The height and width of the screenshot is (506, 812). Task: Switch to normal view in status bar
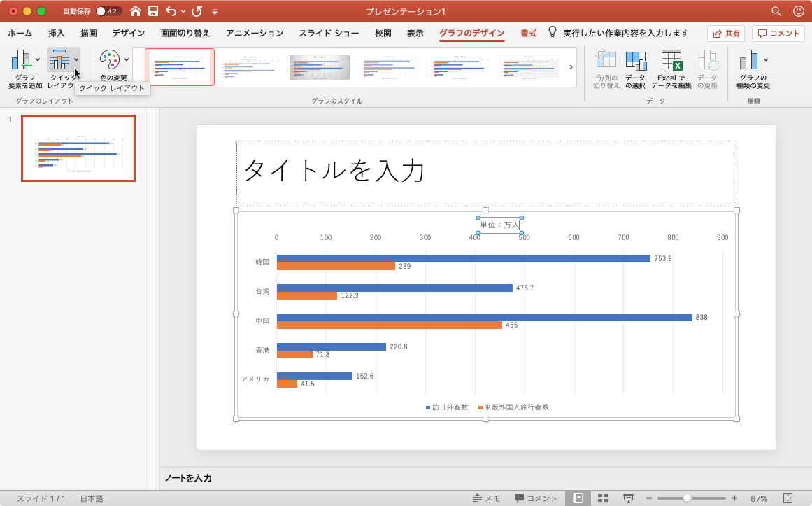[x=578, y=498]
